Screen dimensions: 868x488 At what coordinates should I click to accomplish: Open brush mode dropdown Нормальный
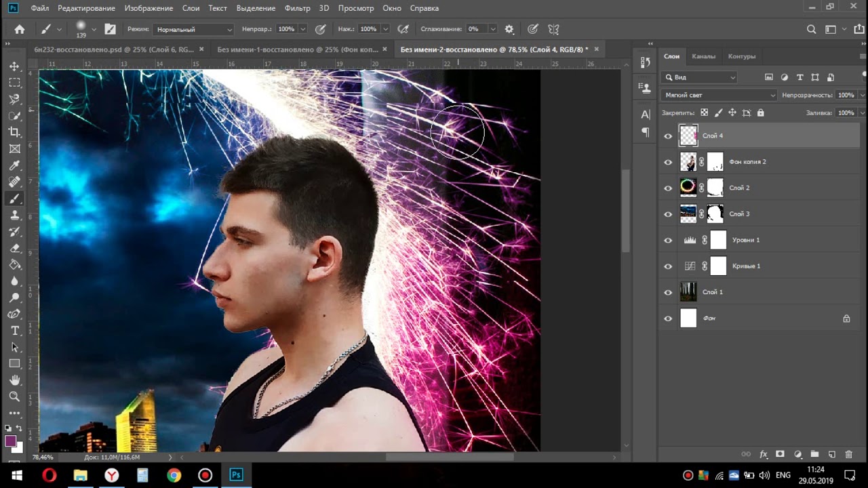(193, 29)
